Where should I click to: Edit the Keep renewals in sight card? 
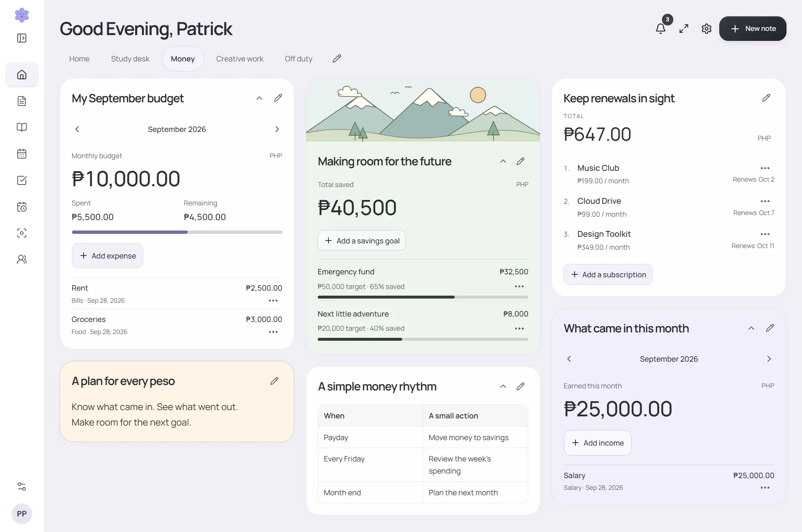766,98
